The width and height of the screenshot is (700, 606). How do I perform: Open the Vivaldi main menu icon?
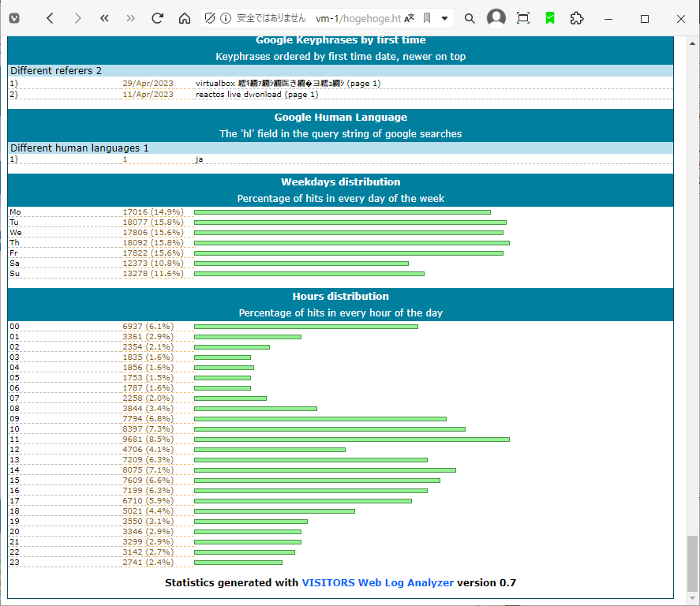(14, 18)
